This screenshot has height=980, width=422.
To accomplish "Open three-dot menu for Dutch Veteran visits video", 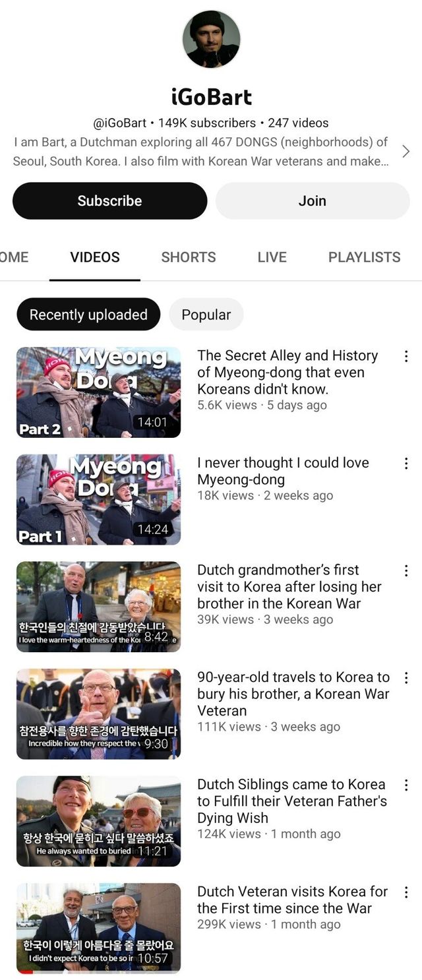I will click(x=406, y=892).
